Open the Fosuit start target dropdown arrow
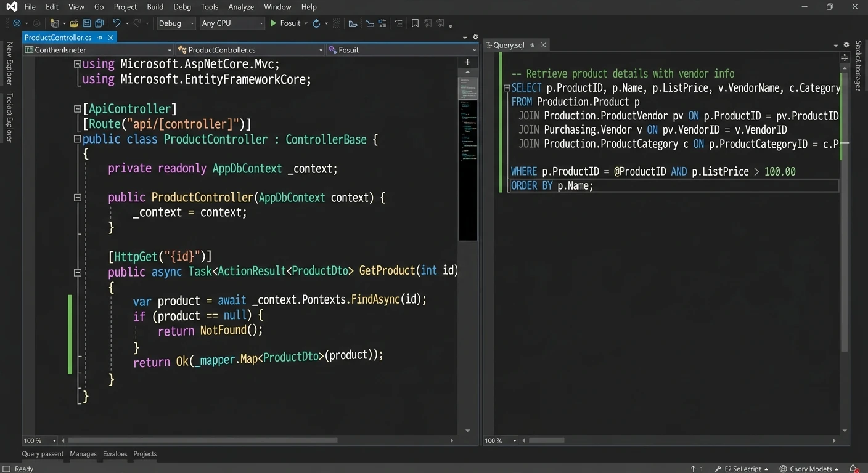 coord(306,23)
